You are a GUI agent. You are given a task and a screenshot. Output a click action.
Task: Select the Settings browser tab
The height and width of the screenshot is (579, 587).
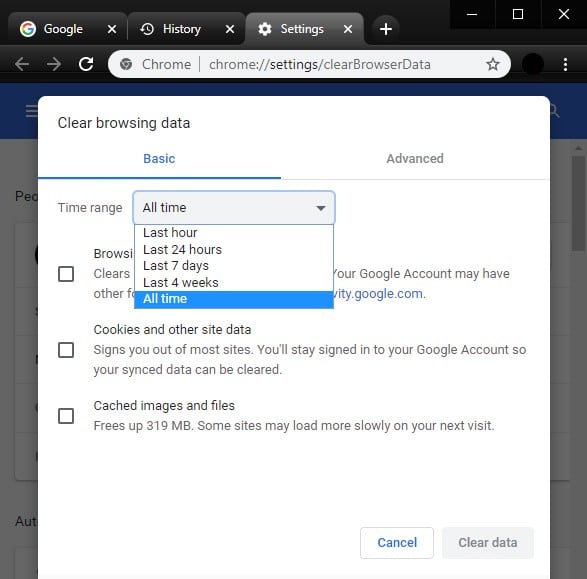[304, 29]
